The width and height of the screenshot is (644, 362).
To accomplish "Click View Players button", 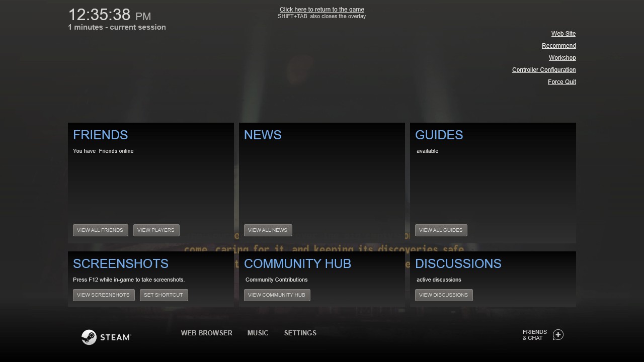I will [156, 230].
